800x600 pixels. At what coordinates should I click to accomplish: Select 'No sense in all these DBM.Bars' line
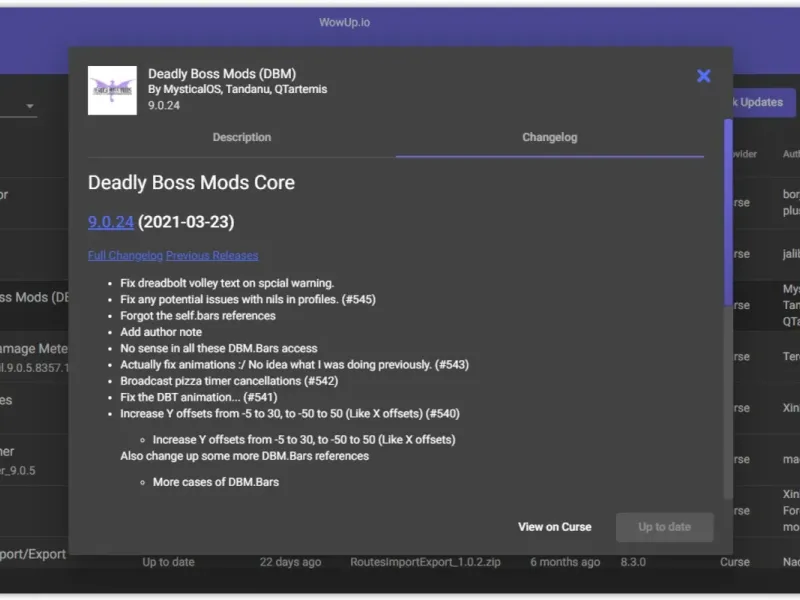219,348
